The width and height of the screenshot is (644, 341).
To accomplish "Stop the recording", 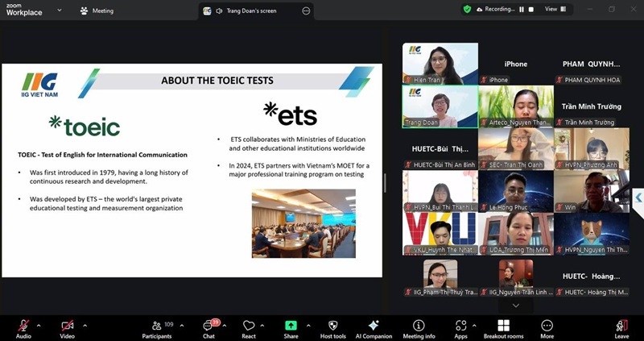I will [531, 9].
